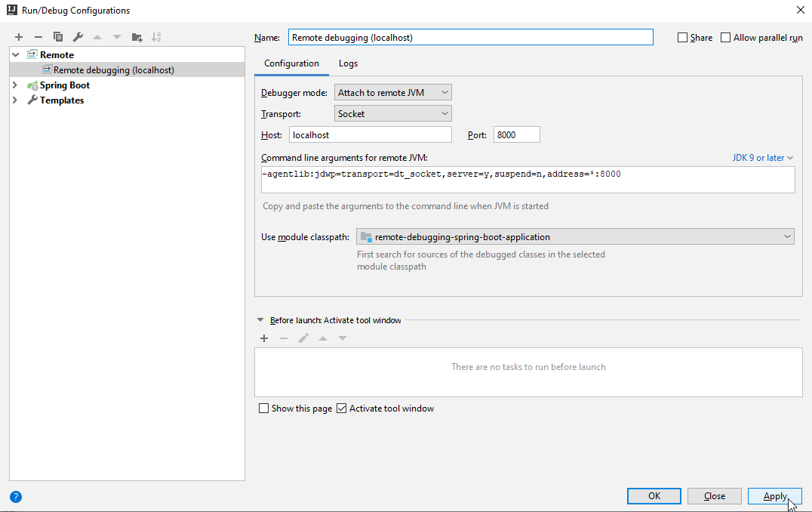
Task: Uncheck Activate tool window option
Action: pyautogui.click(x=341, y=409)
